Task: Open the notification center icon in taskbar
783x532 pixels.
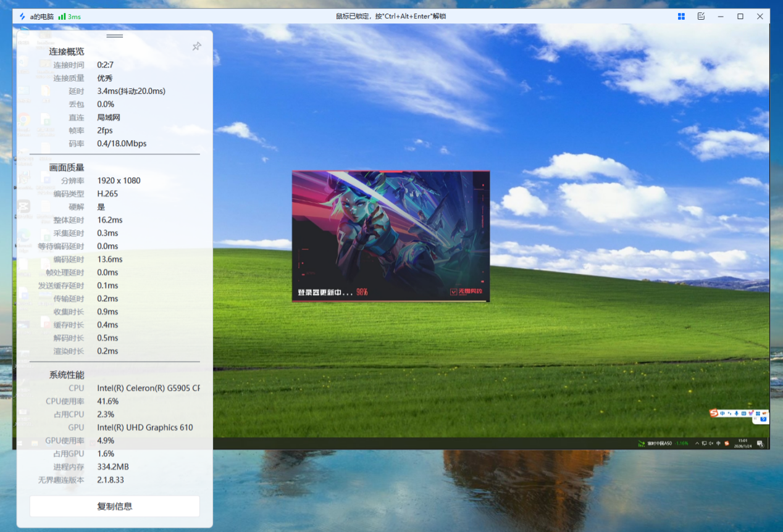Action: tap(760, 443)
